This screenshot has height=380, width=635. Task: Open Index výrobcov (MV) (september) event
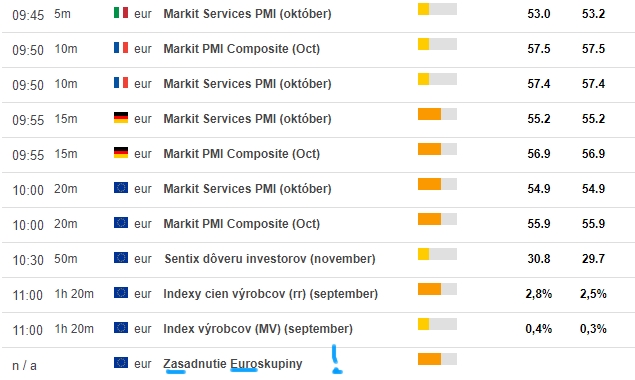(258, 329)
